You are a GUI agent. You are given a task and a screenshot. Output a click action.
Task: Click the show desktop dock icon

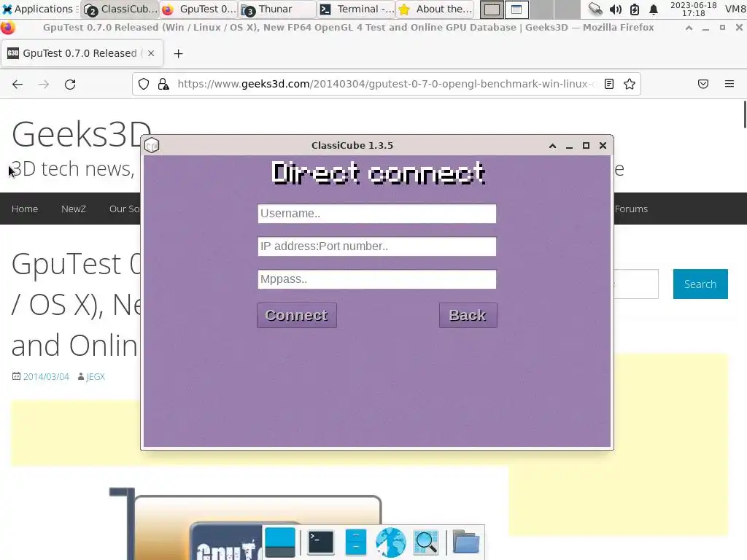coord(280,542)
